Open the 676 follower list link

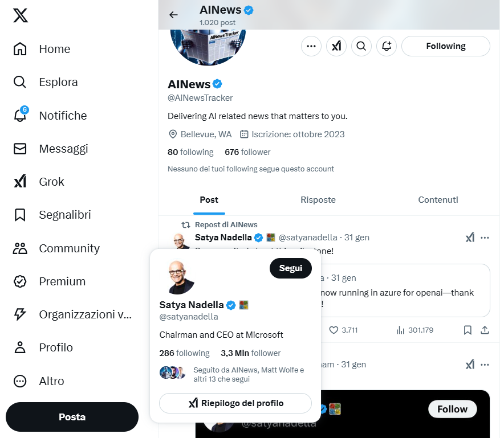(x=247, y=152)
